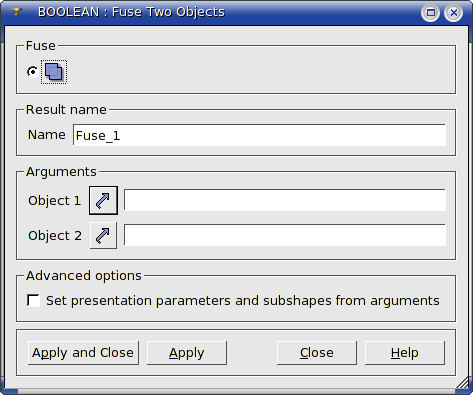Click the Apply and Close button

click(x=83, y=353)
